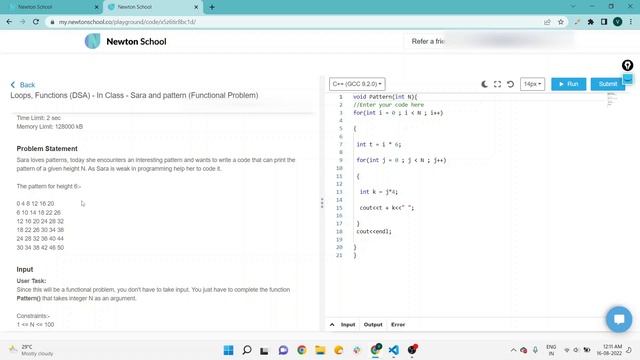Image resolution: width=640 pixels, height=360 pixels.
Task: Bookmark this page with star icon
Action: click(x=561, y=22)
